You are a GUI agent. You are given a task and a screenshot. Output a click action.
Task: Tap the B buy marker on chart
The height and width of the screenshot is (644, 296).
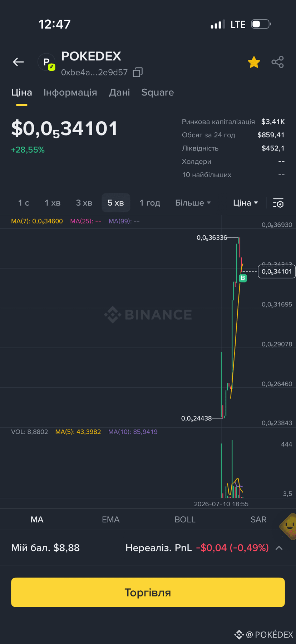pos(243,278)
